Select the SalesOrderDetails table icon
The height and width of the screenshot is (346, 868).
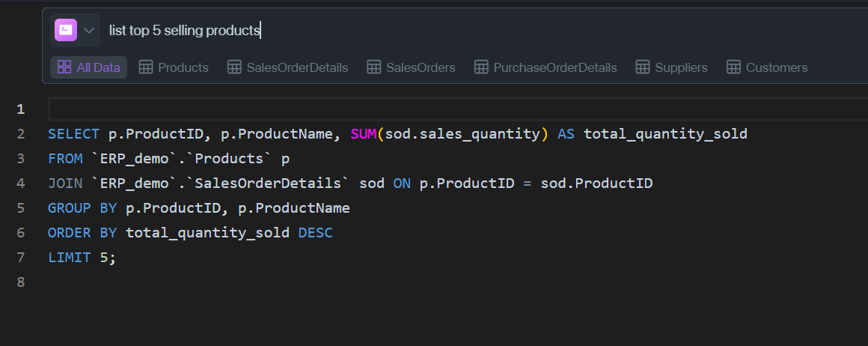pyautogui.click(x=234, y=67)
